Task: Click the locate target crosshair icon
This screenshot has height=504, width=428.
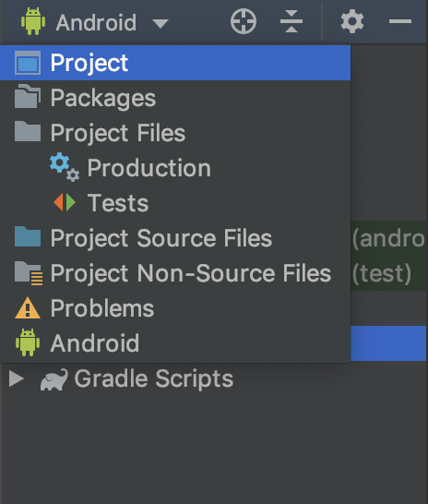Action: click(244, 21)
